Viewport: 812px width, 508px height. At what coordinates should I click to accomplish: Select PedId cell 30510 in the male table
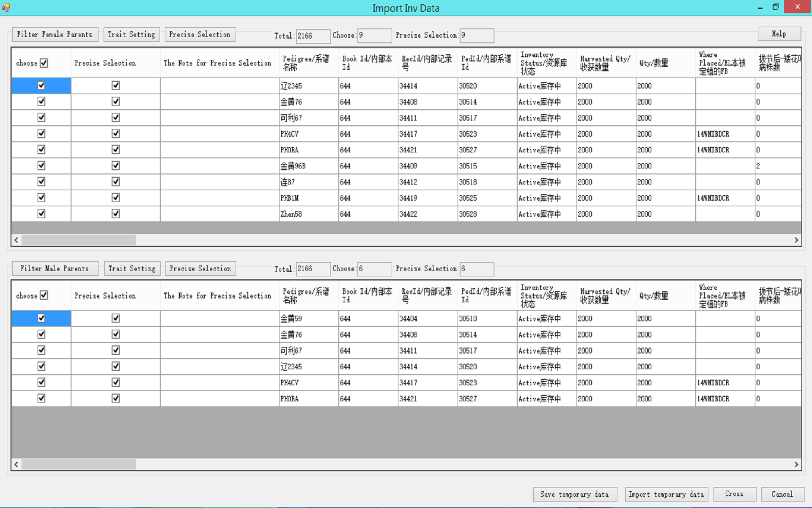487,318
